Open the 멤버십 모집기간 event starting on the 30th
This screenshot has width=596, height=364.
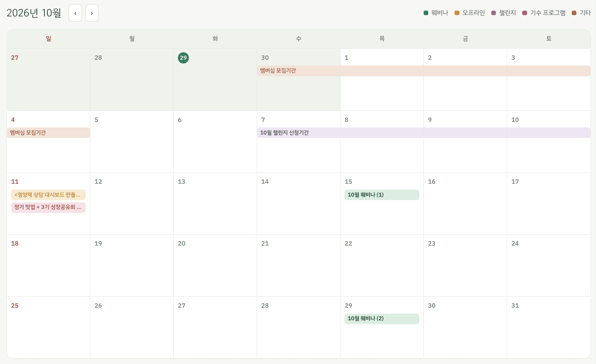tap(424, 71)
